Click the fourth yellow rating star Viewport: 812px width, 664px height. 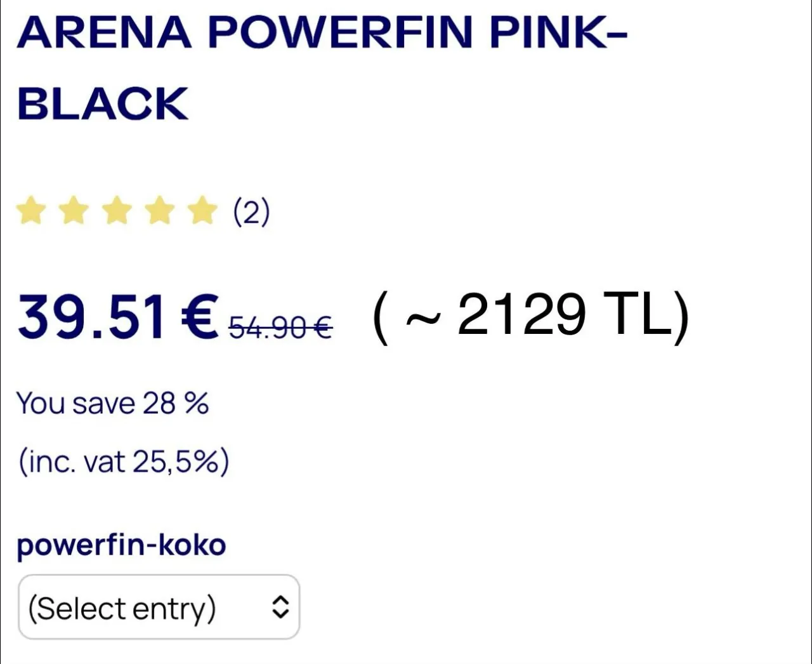click(x=160, y=211)
